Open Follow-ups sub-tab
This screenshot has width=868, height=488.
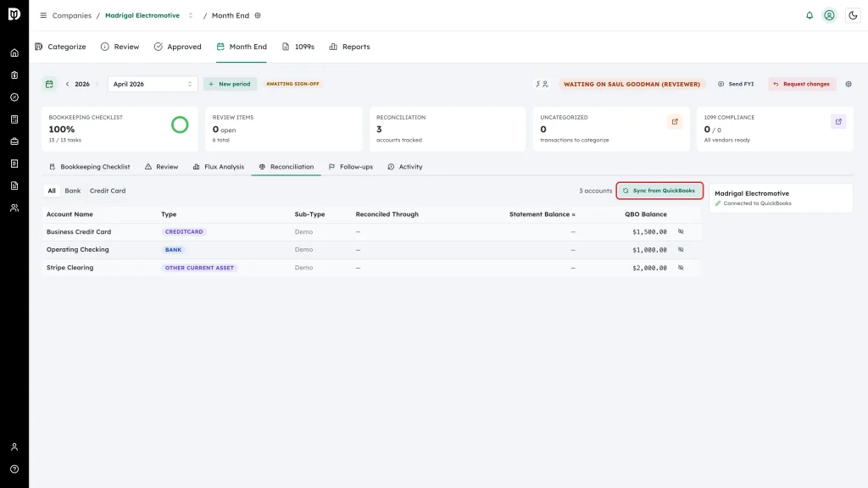[x=351, y=167]
